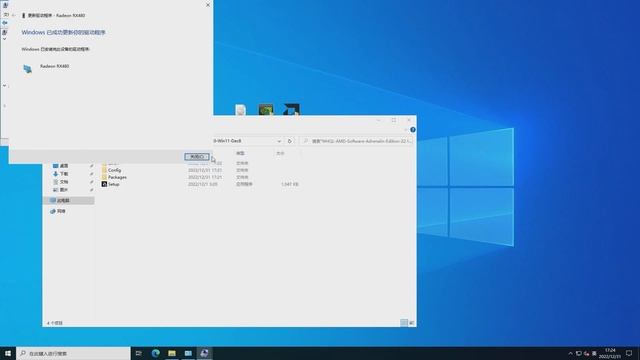640x360 pixels.
Task: Click the taskbar search box
Action: 73,353
